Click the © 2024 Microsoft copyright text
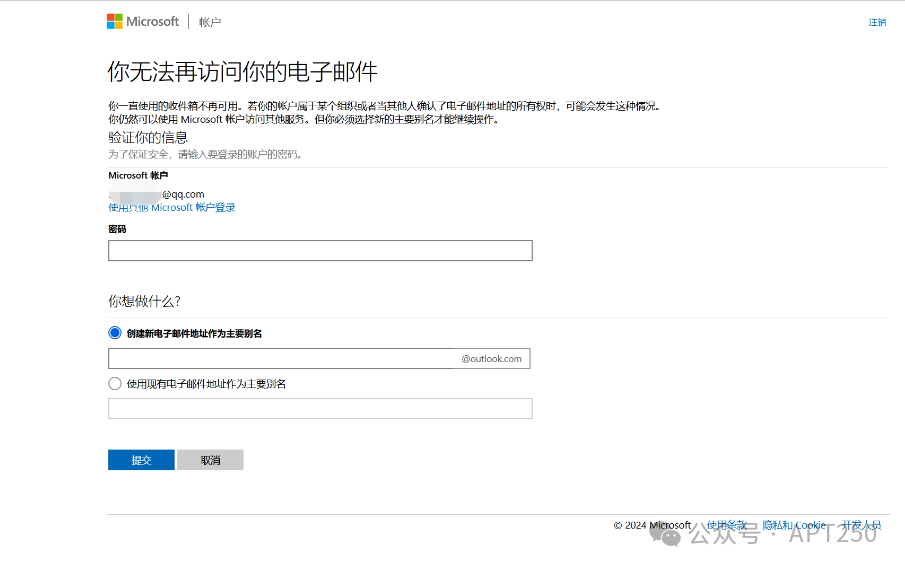Image resolution: width=905 pixels, height=569 pixels. click(652, 525)
